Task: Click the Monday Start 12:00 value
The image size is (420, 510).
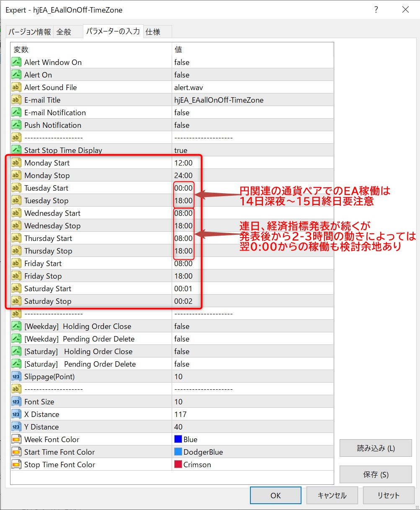Action: (x=183, y=163)
